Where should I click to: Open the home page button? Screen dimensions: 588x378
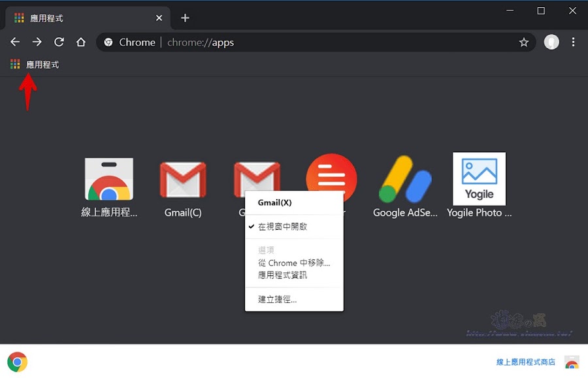pos(80,42)
